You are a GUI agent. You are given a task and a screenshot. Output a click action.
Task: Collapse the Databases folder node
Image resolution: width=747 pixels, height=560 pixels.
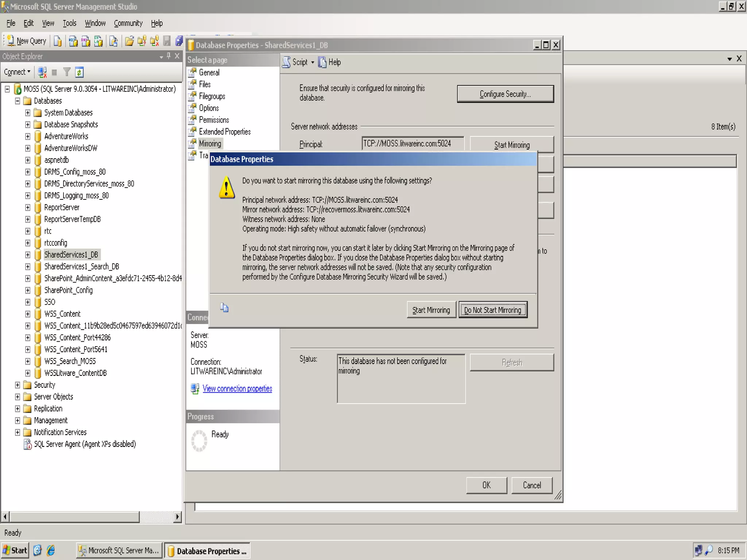point(18,101)
